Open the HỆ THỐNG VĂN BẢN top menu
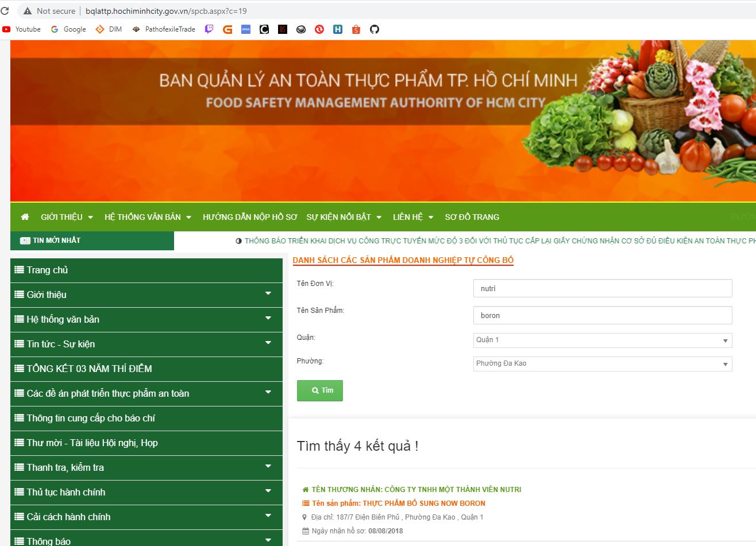This screenshot has height=546, width=756. tap(148, 217)
